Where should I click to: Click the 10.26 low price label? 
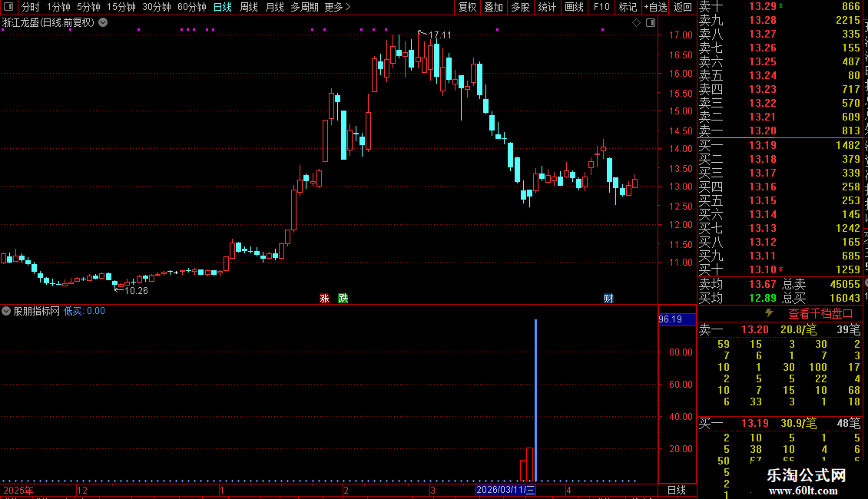[136, 290]
